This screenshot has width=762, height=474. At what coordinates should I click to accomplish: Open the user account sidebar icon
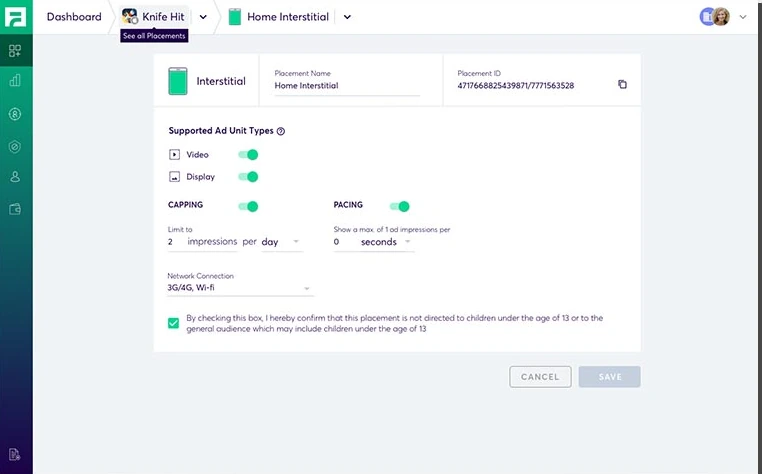(15, 176)
